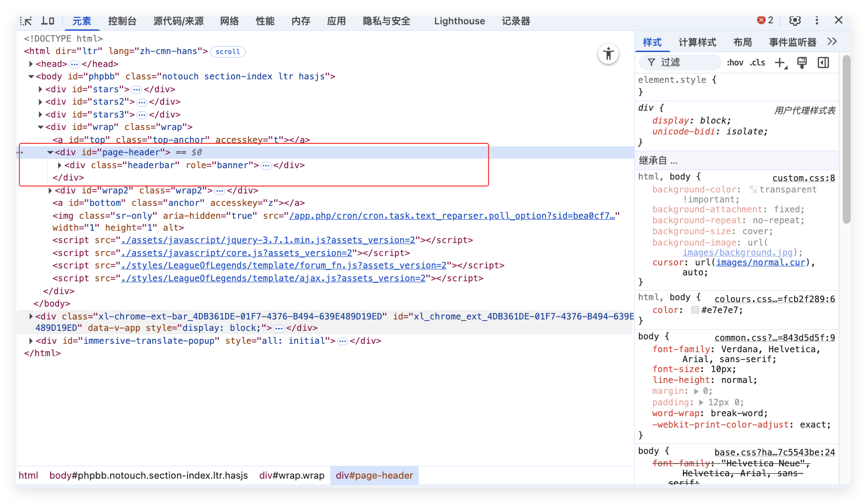The image size is (867, 504).
Task: Add a new style rule with plus icon
Action: pos(780,63)
